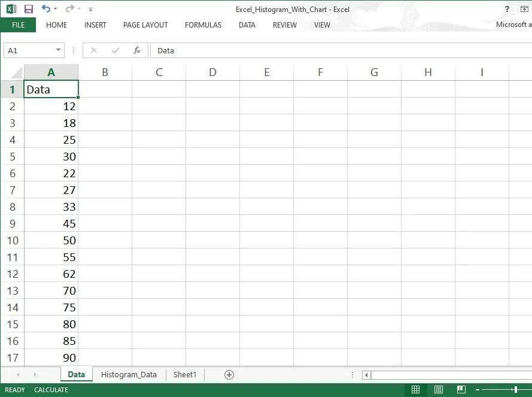Switch to Sheet1

point(184,374)
